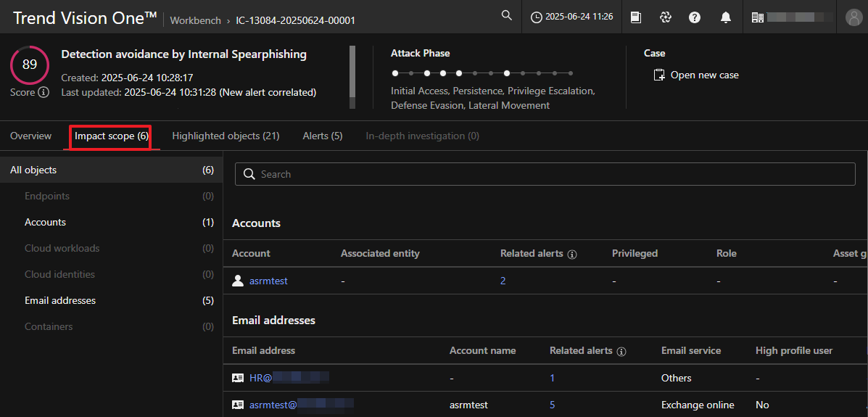Click the Score info icon
Viewport: 868px width, 417px height.
click(x=44, y=92)
